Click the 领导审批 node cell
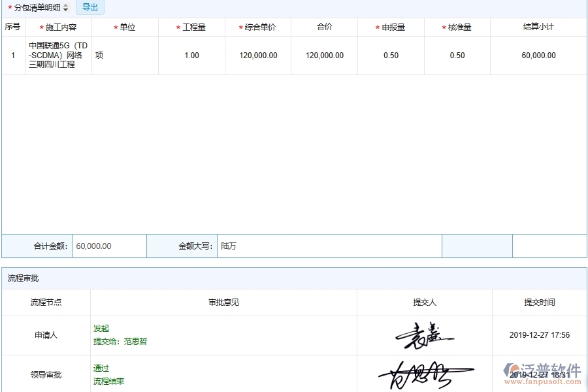588x392 pixels. click(x=46, y=375)
